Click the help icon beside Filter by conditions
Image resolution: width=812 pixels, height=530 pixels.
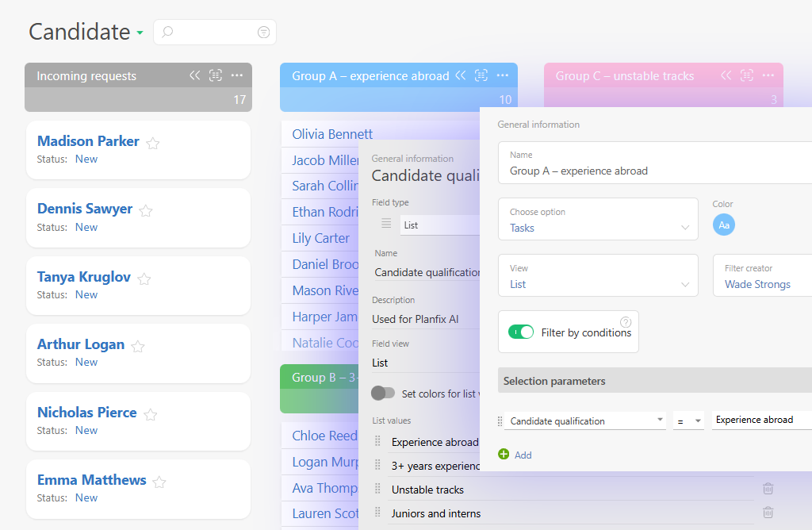tap(626, 321)
